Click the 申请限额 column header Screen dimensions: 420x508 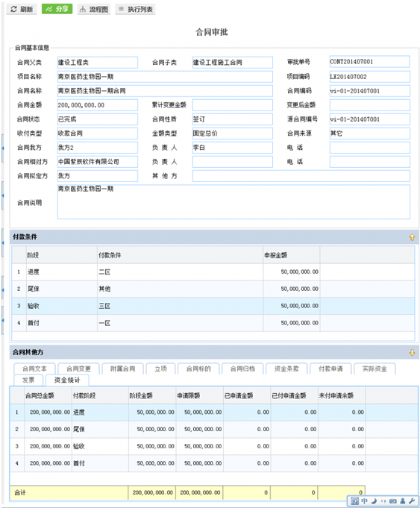tap(199, 395)
